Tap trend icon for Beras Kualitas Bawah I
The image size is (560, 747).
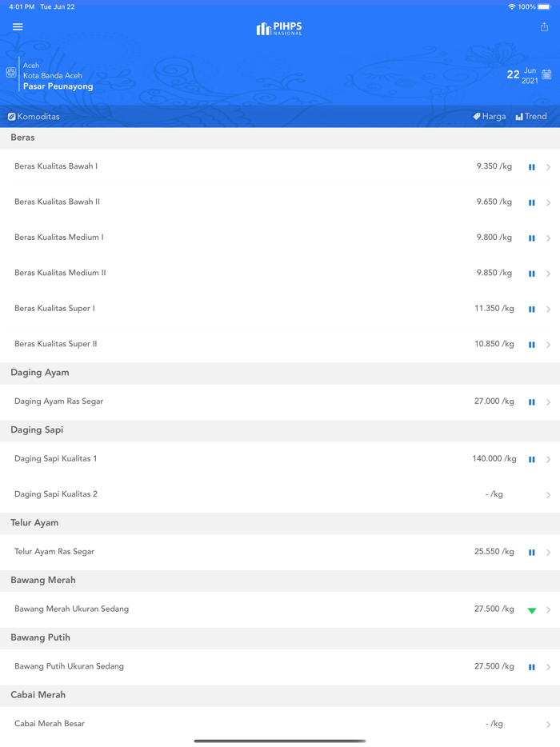[x=532, y=167]
